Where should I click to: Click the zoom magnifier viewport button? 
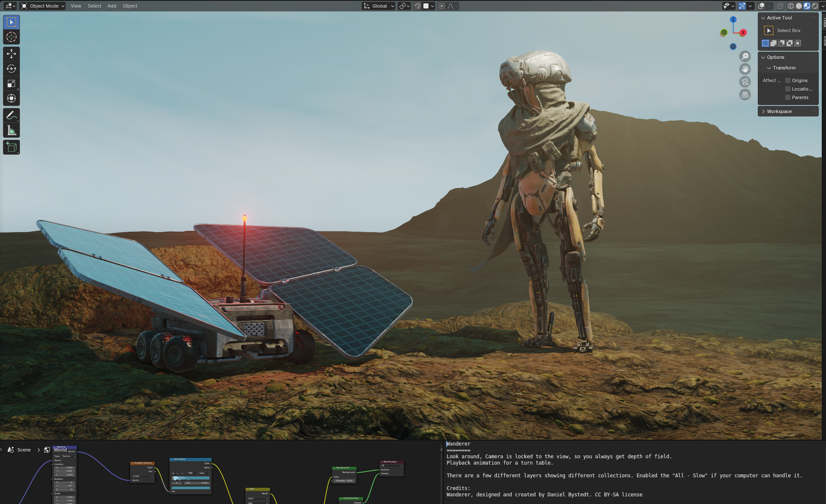coord(745,56)
